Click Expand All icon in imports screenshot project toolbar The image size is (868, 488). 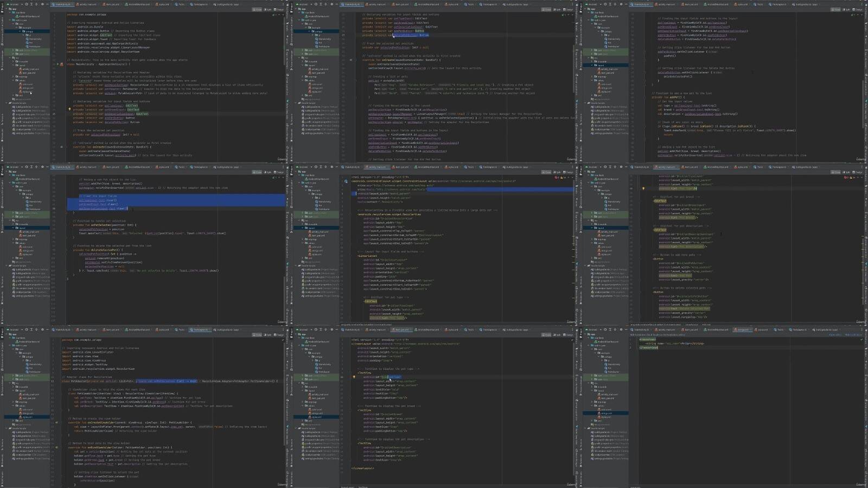30,4
